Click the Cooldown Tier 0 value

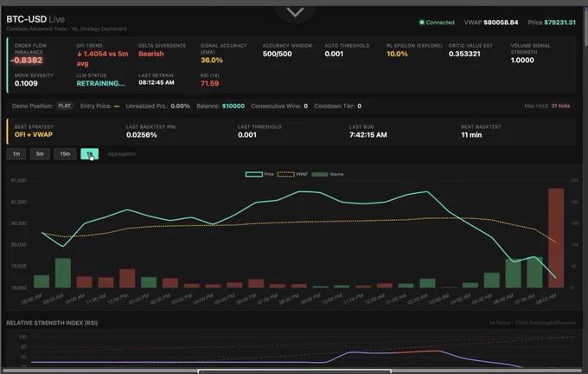[359, 106]
